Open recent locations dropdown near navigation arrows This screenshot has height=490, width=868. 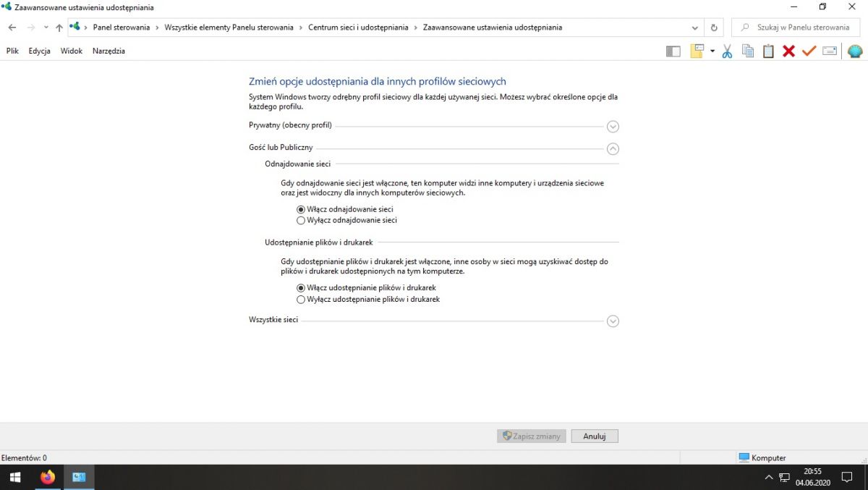46,28
